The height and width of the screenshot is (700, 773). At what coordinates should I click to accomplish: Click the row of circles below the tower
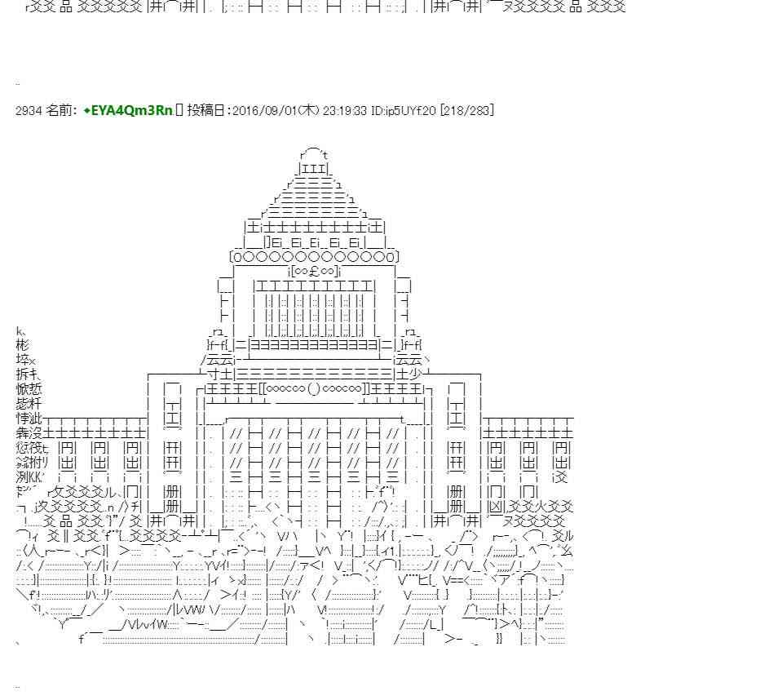[314, 256]
